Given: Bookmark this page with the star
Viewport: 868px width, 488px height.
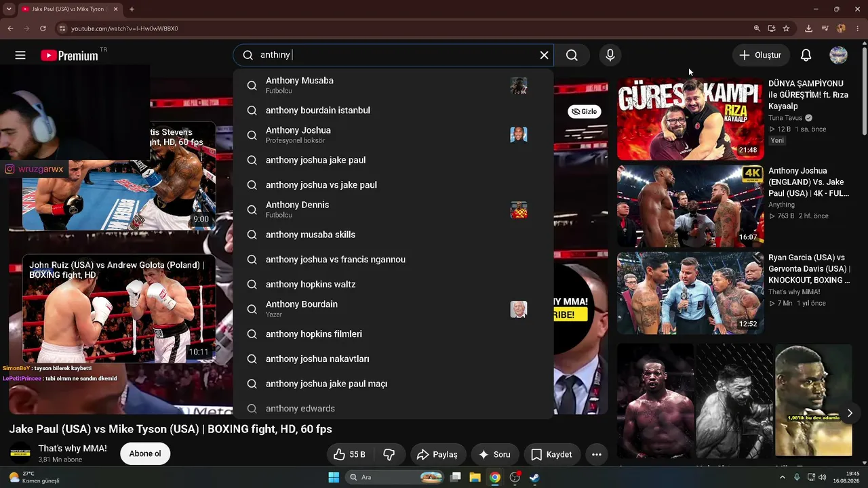Looking at the screenshot, I should 786,28.
